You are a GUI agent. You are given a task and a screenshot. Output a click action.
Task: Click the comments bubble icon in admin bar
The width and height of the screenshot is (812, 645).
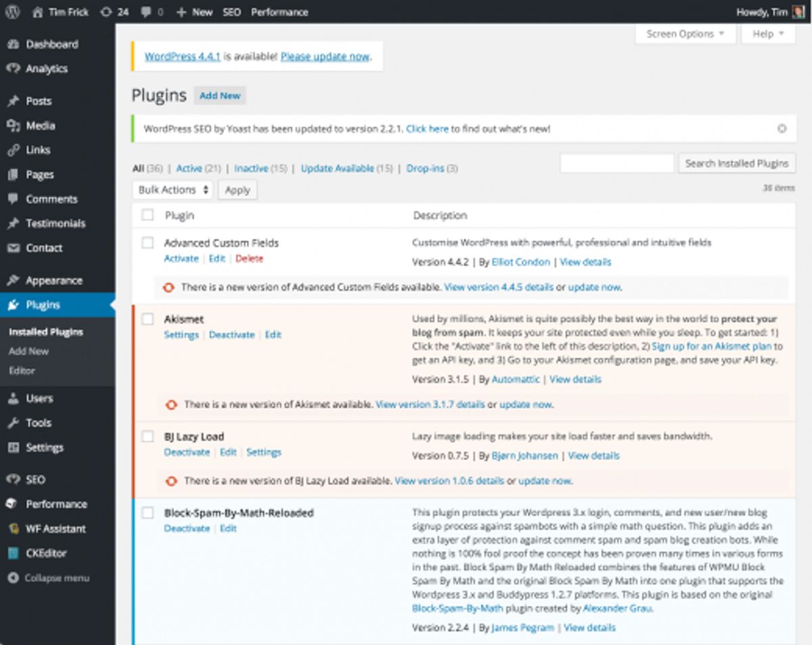point(146,12)
